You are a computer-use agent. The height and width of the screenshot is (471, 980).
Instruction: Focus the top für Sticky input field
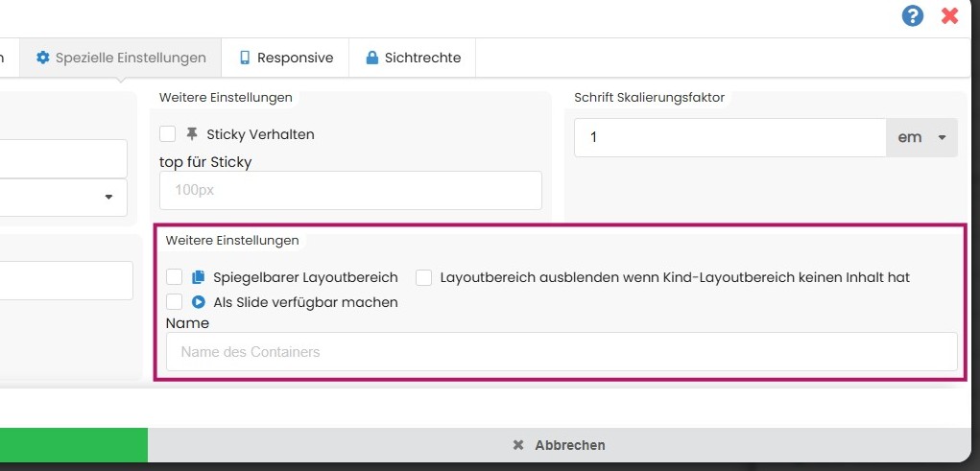click(350, 190)
